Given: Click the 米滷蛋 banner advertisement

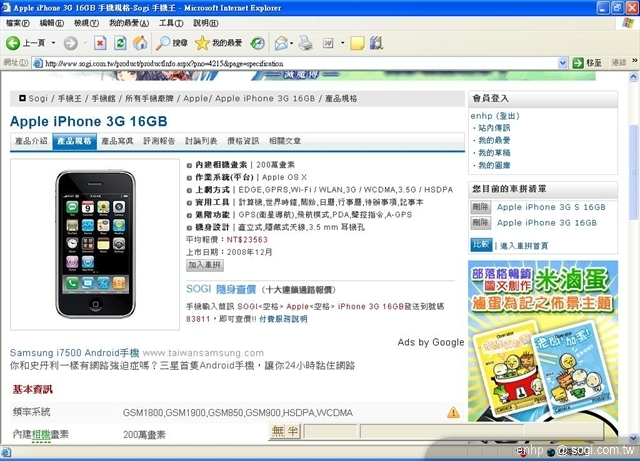Looking at the screenshot, I should 543,341.
